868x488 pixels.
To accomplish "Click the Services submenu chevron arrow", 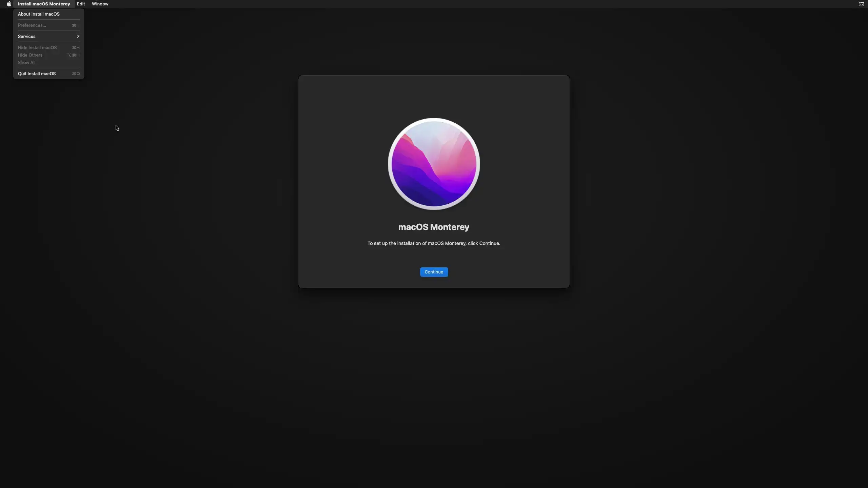I will click(x=78, y=36).
